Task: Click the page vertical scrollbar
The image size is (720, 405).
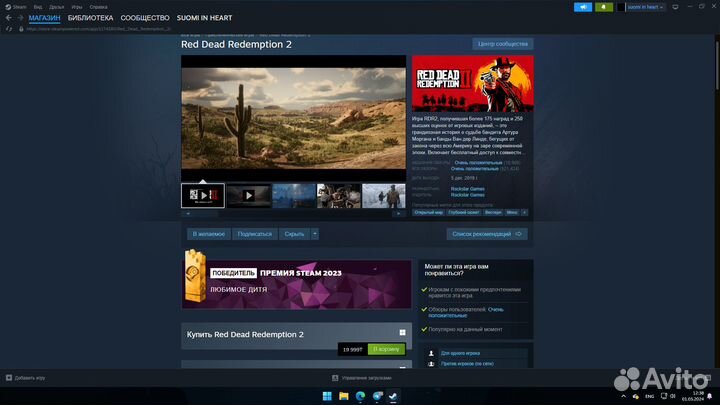Action: (x=717, y=64)
